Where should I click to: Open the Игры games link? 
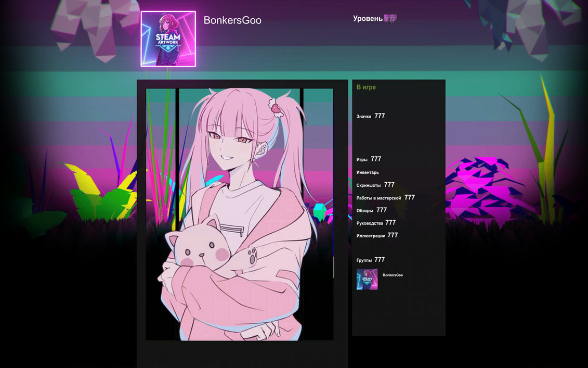click(x=362, y=160)
